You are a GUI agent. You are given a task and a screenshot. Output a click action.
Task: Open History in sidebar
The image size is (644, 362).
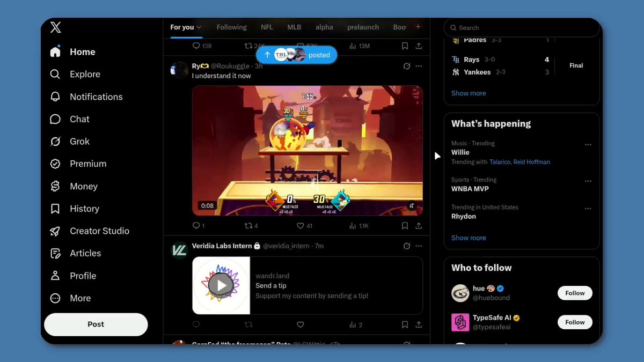(74, 209)
